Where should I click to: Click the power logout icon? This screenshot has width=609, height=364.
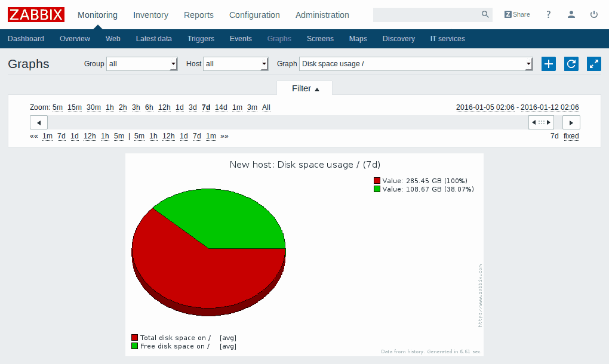point(593,15)
